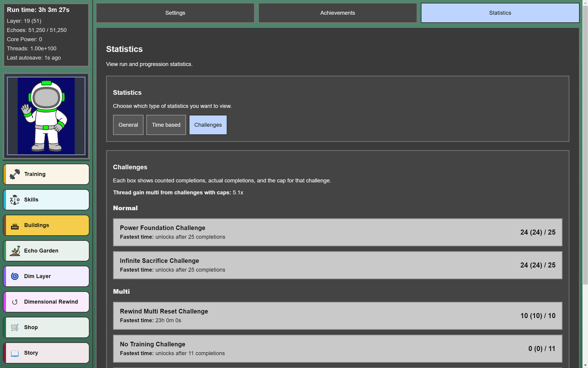Click No Training's 'unlocks after 11 completions' text
The height and width of the screenshot is (368, 588).
click(x=190, y=354)
